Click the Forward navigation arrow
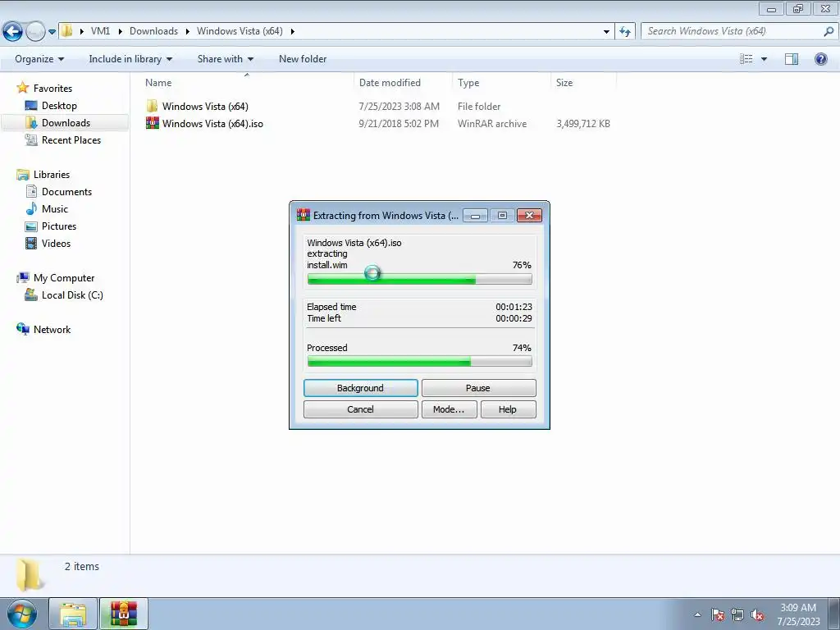840x630 pixels. (34, 31)
